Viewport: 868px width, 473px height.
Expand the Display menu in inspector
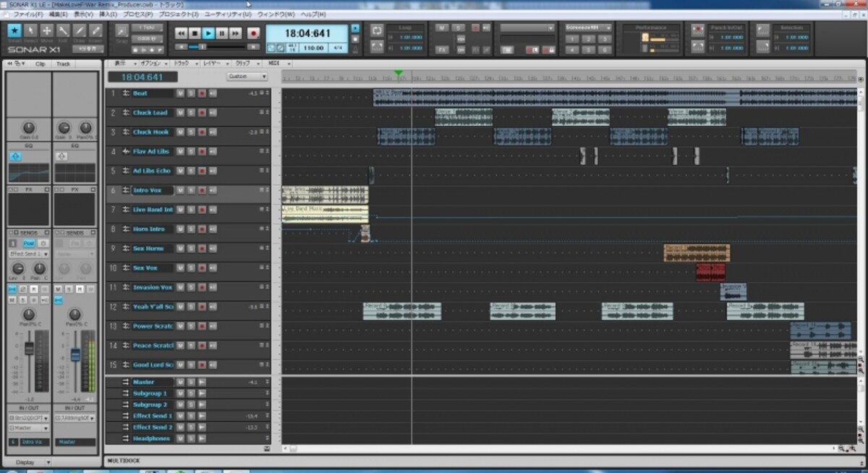tap(29, 462)
